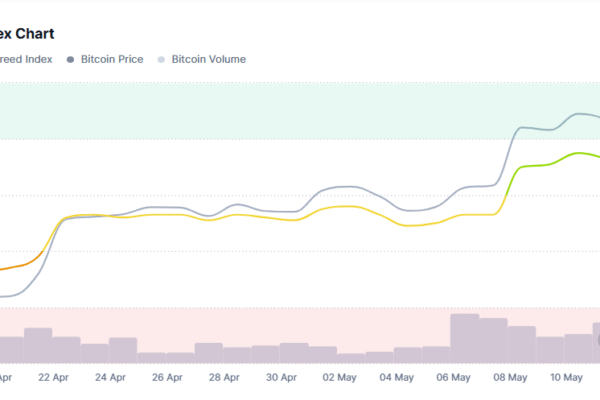
Task: Toggle the Bitcoin Price legend entry
Action: 105,59
